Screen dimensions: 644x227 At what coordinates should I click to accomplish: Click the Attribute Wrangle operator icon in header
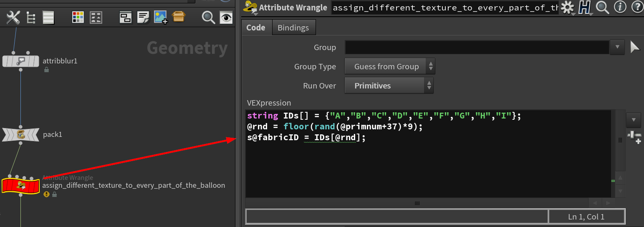click(x=250, y=7)
